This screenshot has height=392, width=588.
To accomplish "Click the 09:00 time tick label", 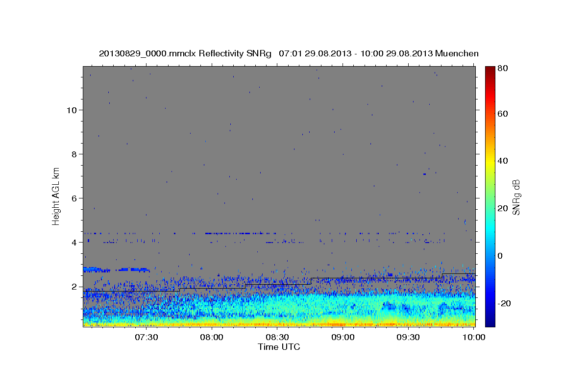I will coord(343,337).
